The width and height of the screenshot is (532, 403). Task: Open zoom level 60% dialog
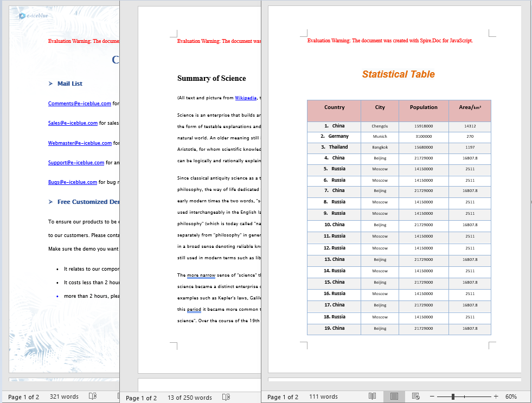[511, 396]
